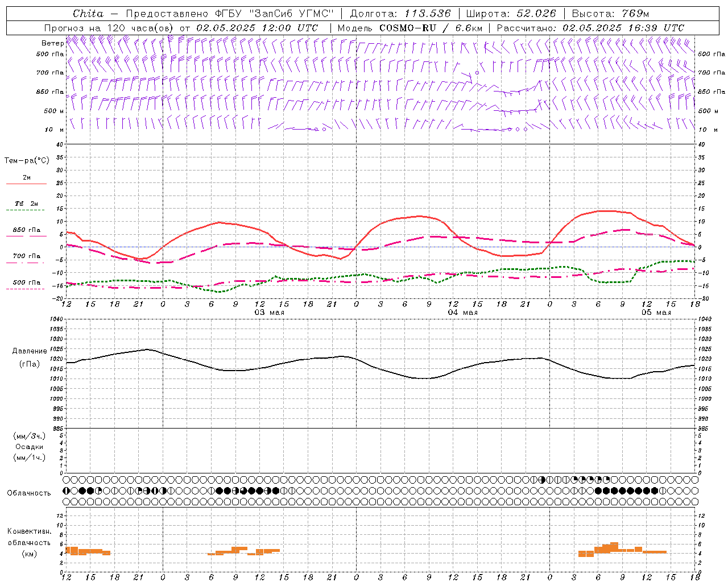This screenshot has height=582, width=728.
Task: Click the "Ветер" wind panel label
Action: point(52,43)
